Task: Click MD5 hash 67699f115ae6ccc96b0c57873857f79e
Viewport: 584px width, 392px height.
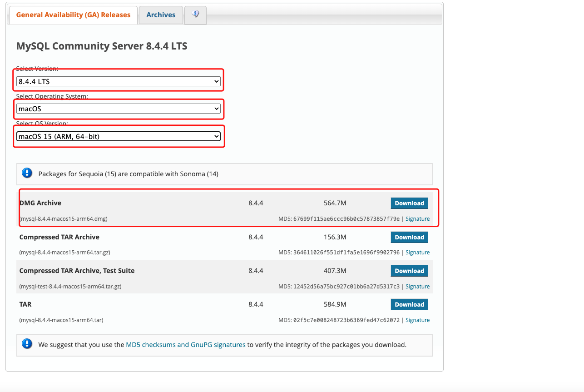Action: point(346,219)
